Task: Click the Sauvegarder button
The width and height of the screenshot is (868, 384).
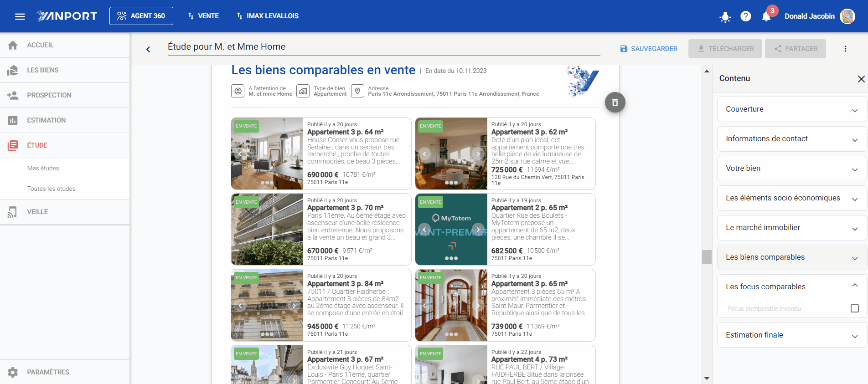Action: (x=649, y=49)
